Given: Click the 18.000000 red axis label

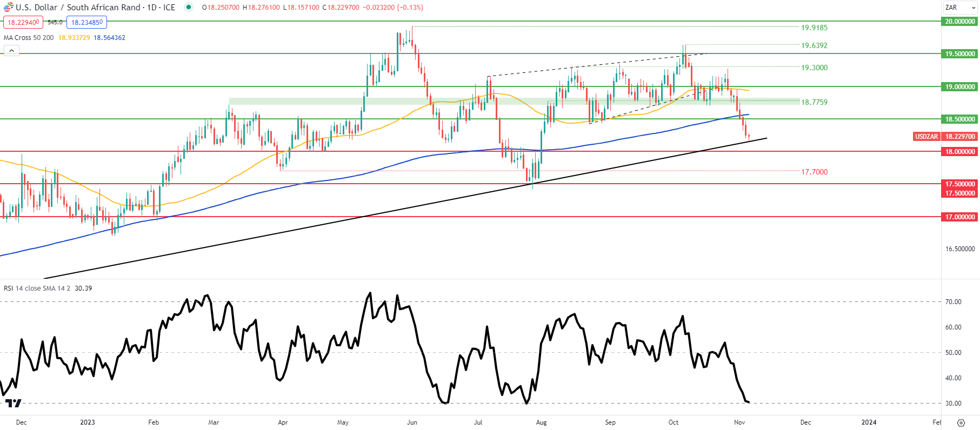Looking at the screenshot, I should [960, 152].
